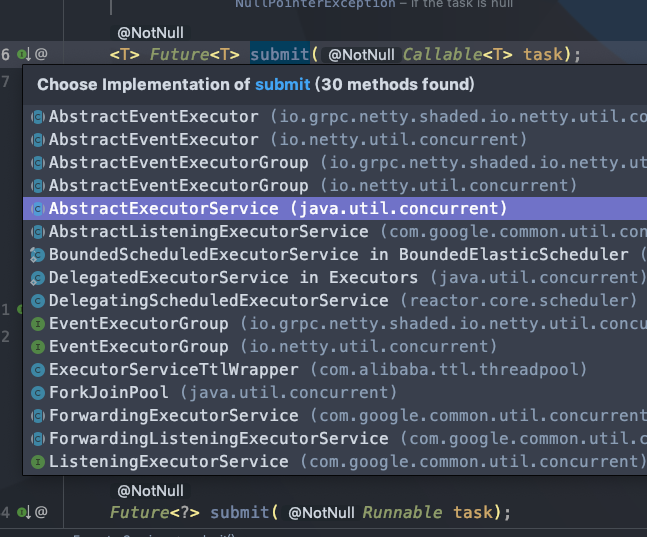Screen dimensions: 647x537
Task: Click @NotNull annotation above Future<?> submit
Action: coord(150,491)
